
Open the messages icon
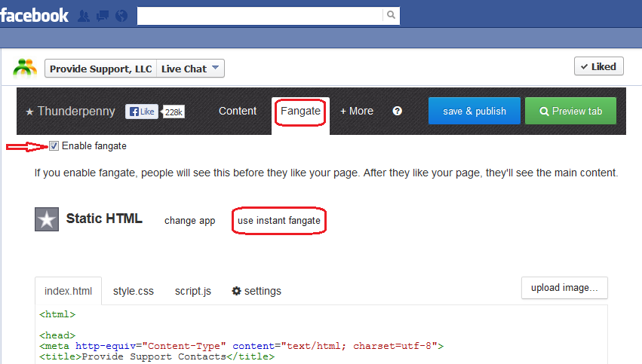(x=103, y=16)
